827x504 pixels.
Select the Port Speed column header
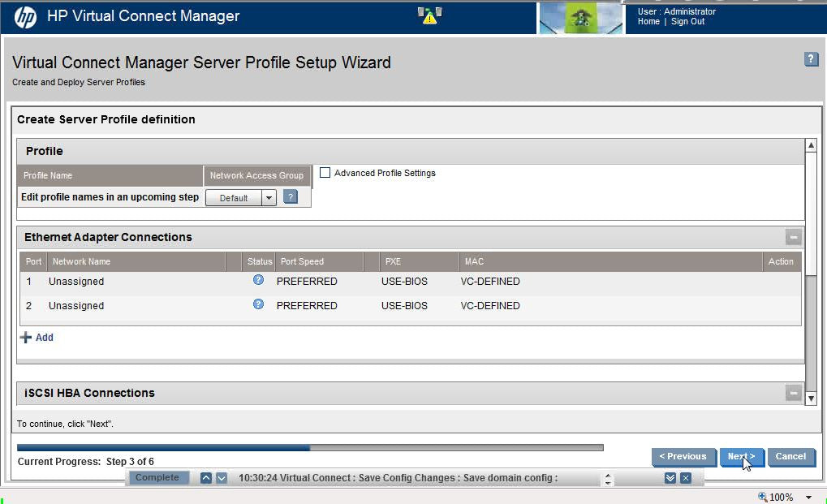pyautogui.click(x=319, y=261)
